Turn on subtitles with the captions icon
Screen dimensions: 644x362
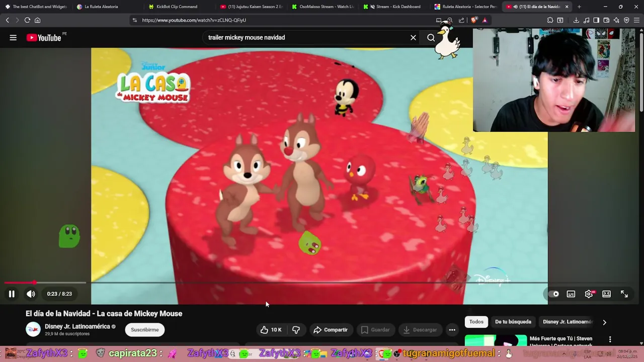(571, 294)
